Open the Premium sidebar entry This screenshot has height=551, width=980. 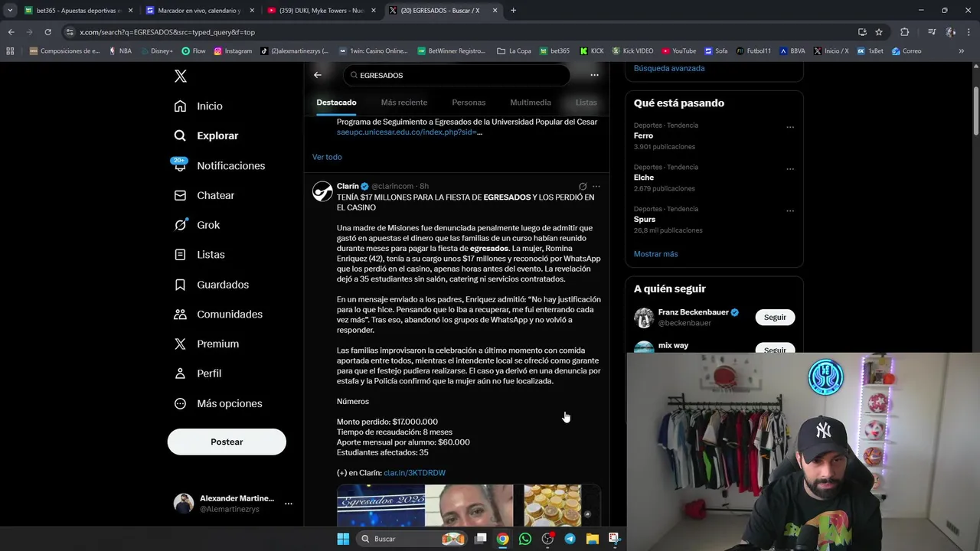pyautogui.click(x=206, y=344)
